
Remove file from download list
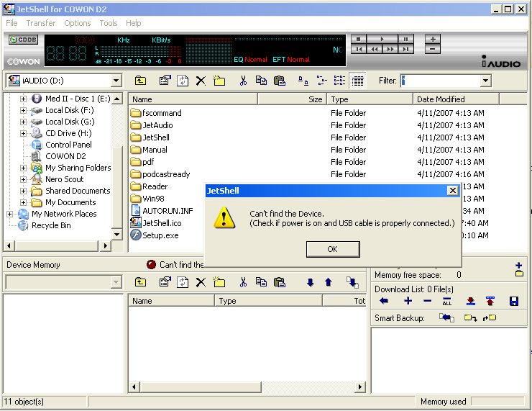click(428, 301)
